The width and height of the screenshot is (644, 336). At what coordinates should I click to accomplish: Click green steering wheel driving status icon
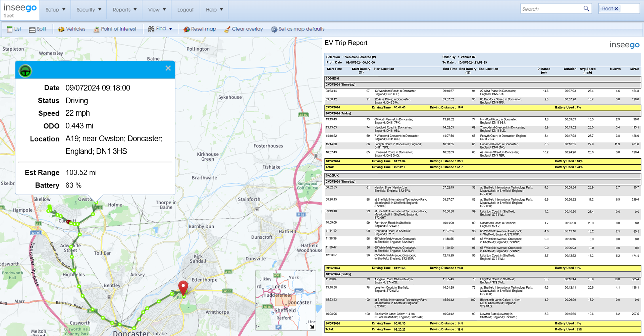pos(25,71)
